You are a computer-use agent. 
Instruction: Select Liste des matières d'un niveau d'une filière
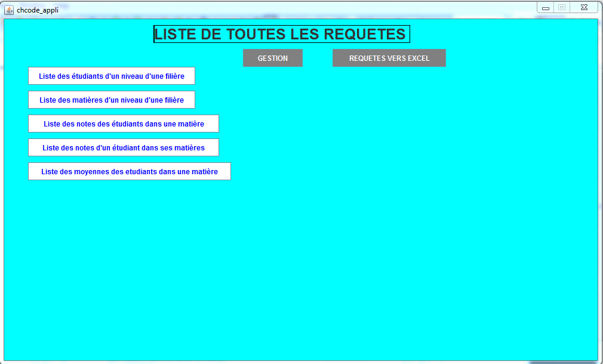(112, 100)
